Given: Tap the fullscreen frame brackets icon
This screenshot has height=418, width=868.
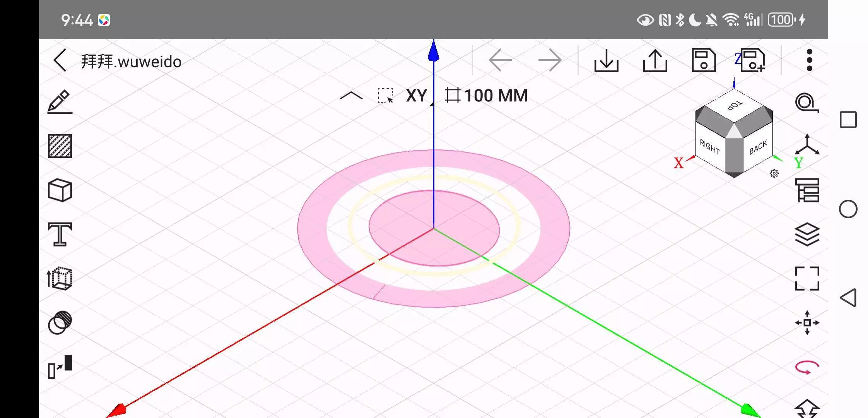Looking at the screenshot, I should coord(807,279).
